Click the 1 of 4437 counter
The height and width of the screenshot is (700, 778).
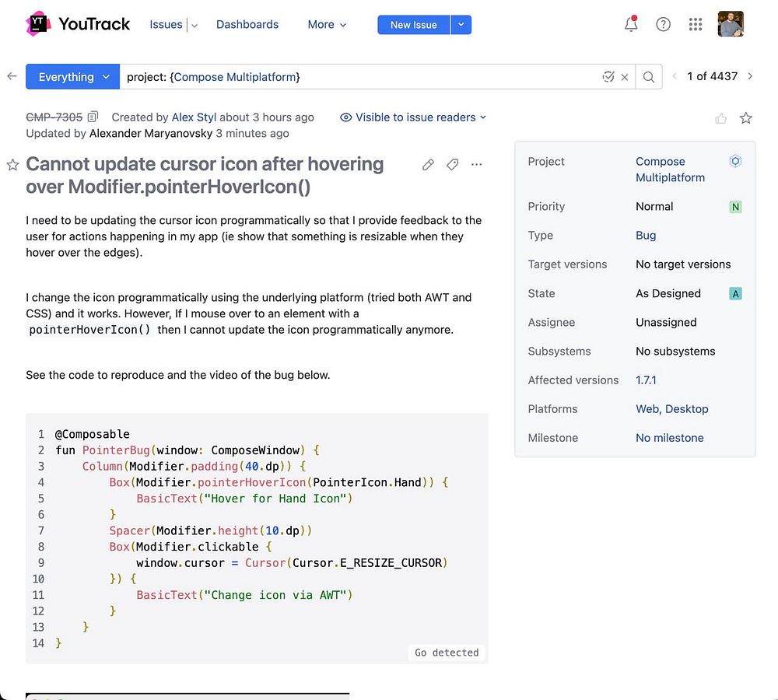[712, 76]
